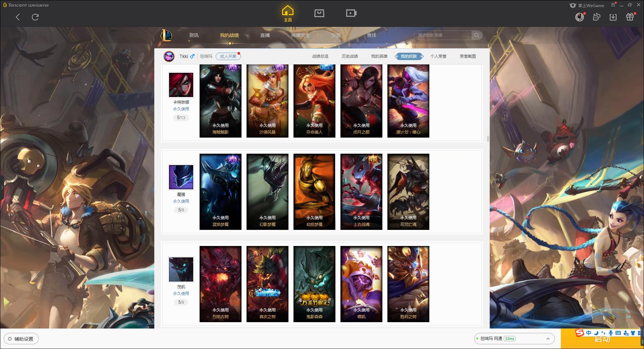Open the user avatar profile
Viewport: 644px width, 349px height.
click(580, 17)
